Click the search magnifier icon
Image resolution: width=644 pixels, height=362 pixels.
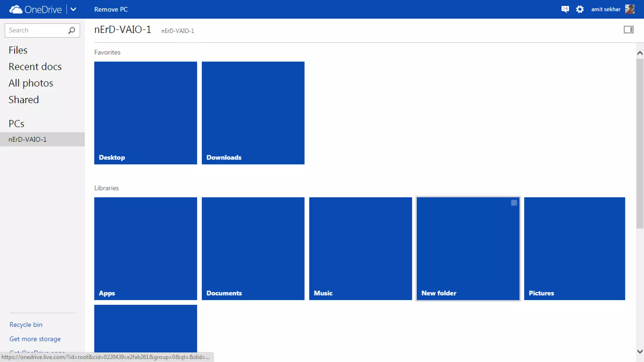72,30
